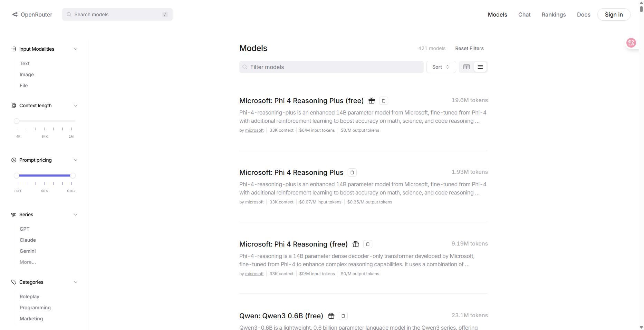Screen dimensions: 644x330
Task: Click Prompt pricing slider FREE-end handle
Action: [17, 176]
